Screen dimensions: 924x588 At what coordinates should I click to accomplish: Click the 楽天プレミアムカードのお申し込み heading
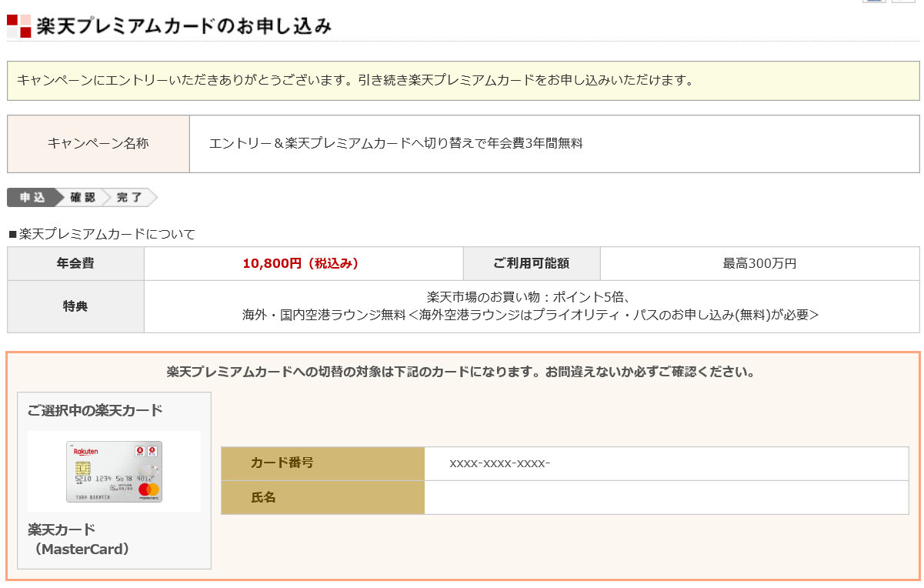(x=184, y=25)
